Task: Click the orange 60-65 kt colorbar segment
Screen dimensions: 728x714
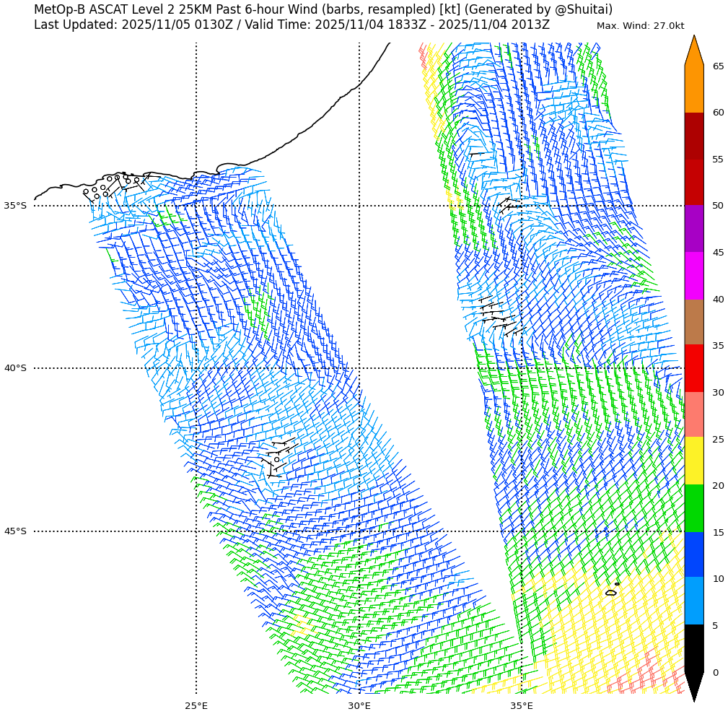Action: [x=693, y=89]
